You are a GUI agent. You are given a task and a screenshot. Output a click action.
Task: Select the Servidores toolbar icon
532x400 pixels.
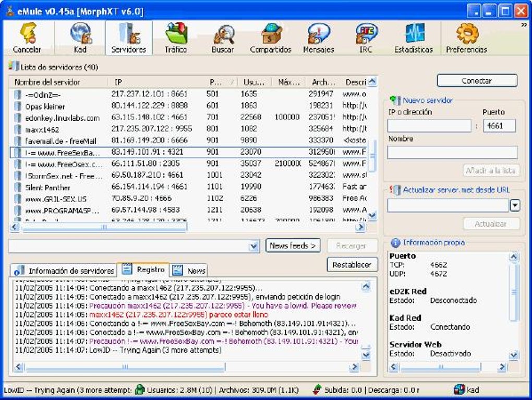pyautogui.click(x=129, y=38)
